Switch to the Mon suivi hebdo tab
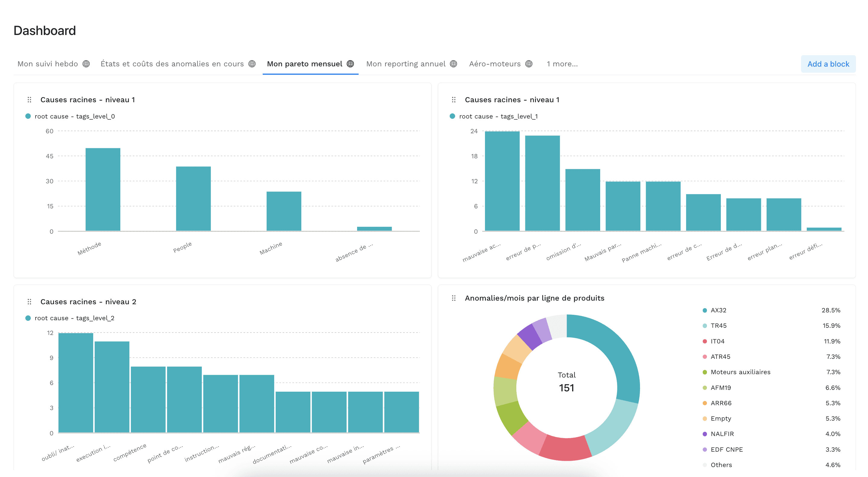Image resolution: width=868 pixels, height=477 pixels. 48,64
